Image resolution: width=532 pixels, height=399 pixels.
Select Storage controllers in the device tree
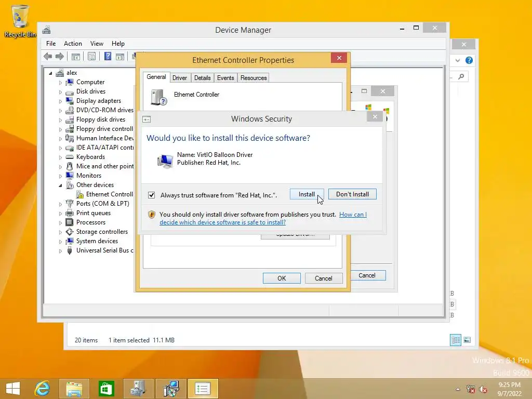[102, 232]
